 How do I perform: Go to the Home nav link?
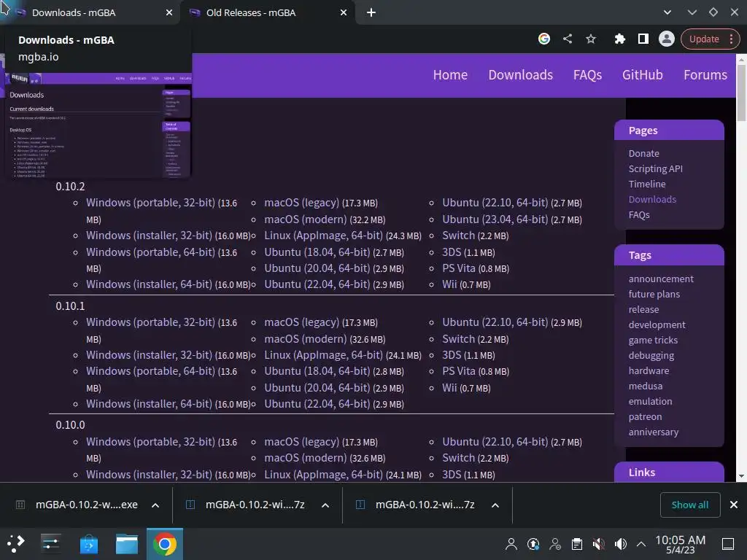450,75
